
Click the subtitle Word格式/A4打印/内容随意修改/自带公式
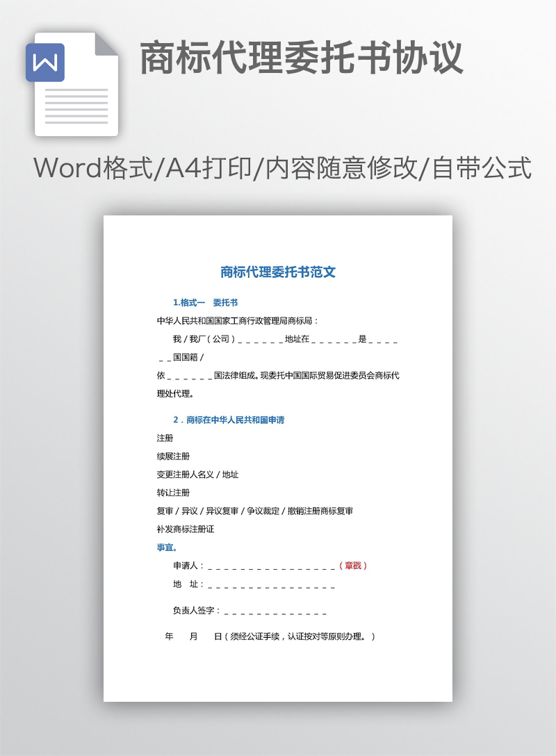[x=282, y=168]
